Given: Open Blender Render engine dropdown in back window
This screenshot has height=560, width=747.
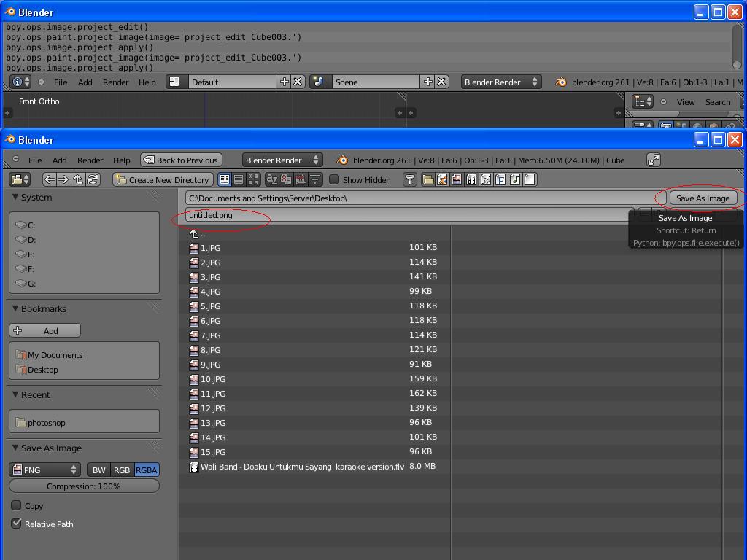Looking at the screenshot, I should point(500,82).
